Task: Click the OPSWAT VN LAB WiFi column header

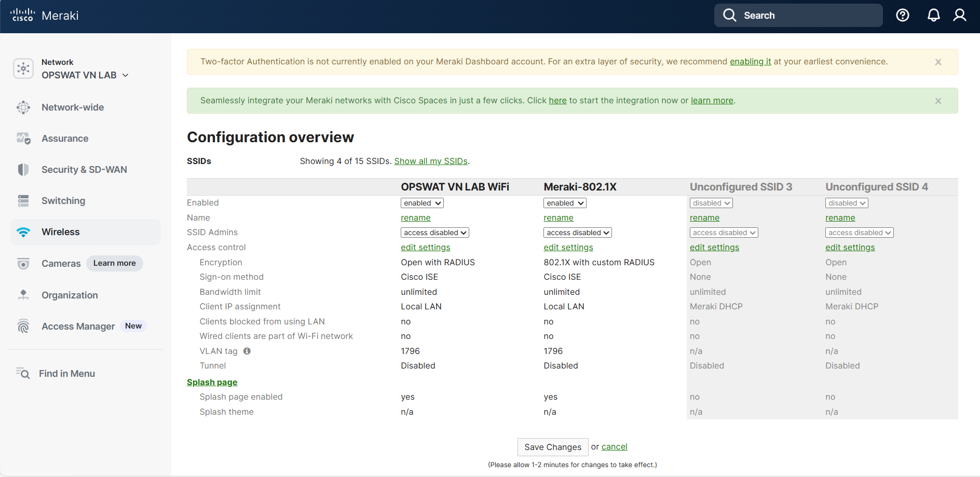Action: tap(455, 187)
